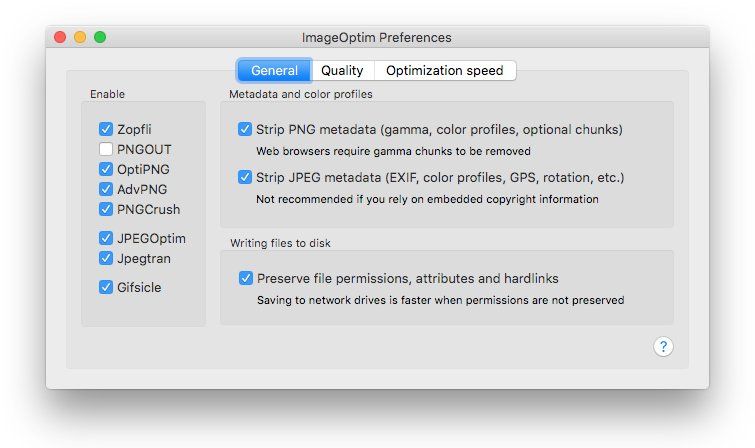The width and height of the screenshot is (755, 448).
Task: Disable the Jpegtran checkbox
Action: (x=105, y=258)
